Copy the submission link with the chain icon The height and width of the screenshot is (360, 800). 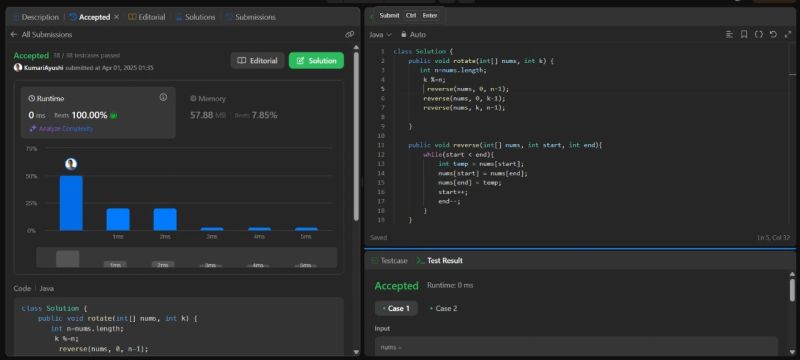coord(349,34)
